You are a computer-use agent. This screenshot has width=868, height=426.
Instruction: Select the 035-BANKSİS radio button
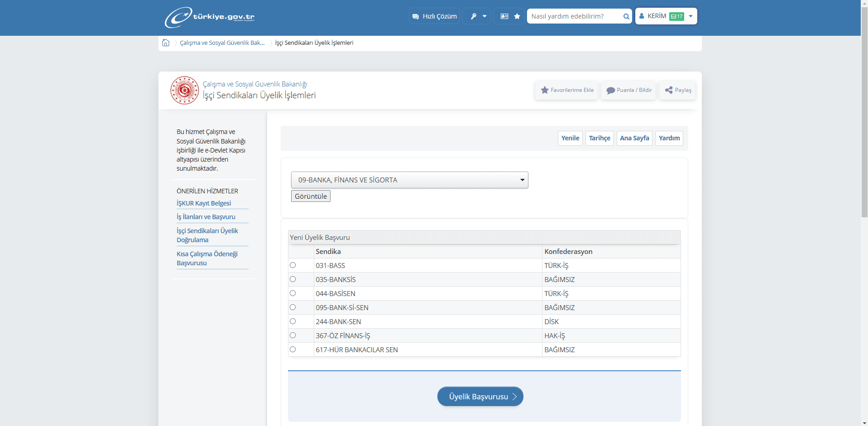coord(293,279)
